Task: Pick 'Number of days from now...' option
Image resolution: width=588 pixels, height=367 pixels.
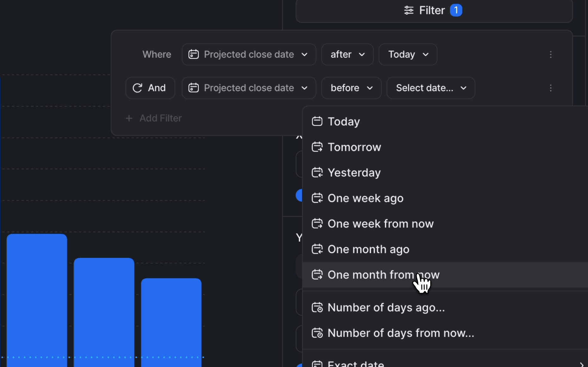Action: (x=401, y=333)
